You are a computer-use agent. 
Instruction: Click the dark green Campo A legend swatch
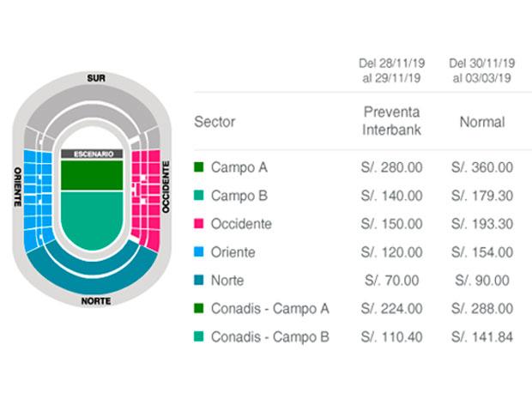tap(199, 167)
